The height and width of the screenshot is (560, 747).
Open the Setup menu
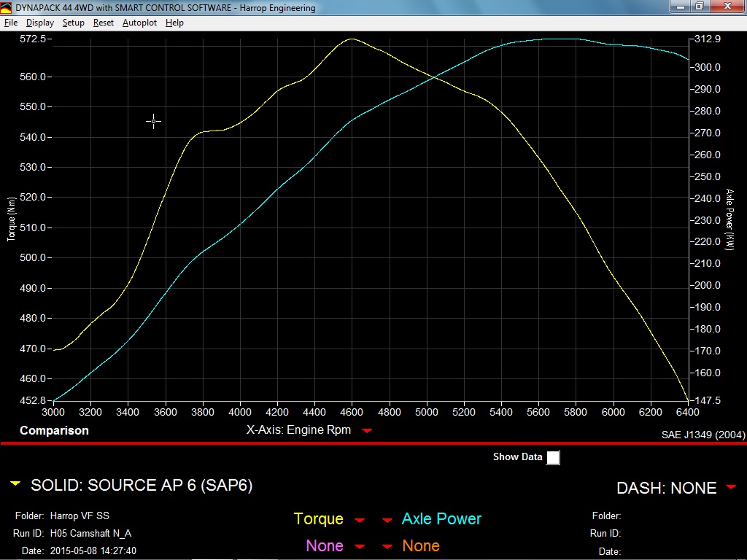point(73,23)
